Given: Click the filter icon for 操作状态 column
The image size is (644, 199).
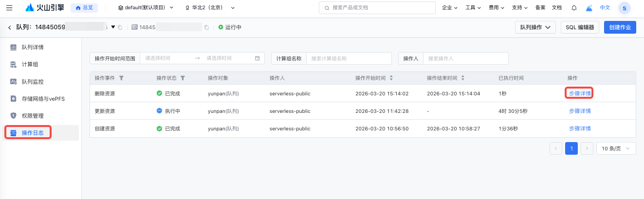Looking at the screenshot, I should coord(183,78).
